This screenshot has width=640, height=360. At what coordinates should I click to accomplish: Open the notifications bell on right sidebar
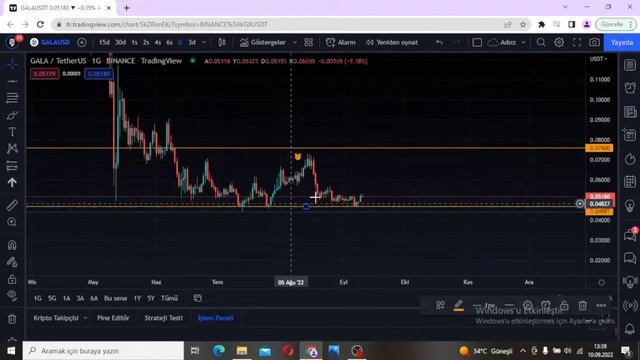(630, 329)
